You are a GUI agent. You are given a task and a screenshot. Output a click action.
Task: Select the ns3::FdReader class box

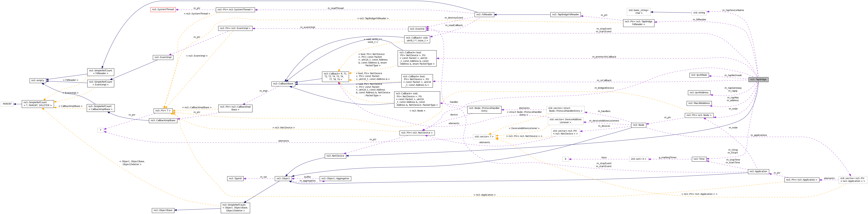[484, 14]
